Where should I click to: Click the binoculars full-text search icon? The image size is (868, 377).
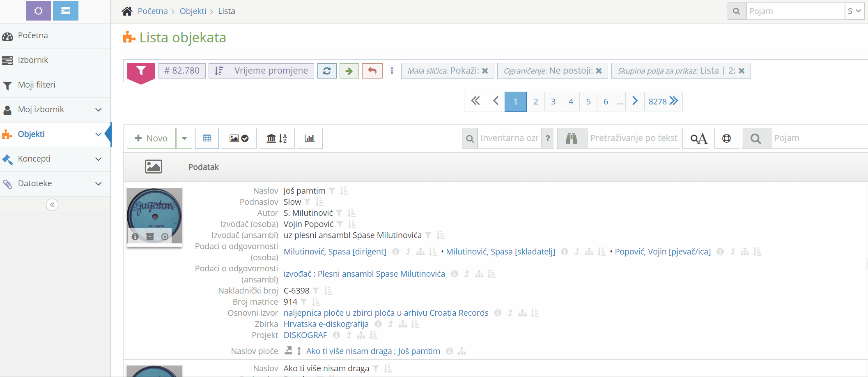coord(572,138)
